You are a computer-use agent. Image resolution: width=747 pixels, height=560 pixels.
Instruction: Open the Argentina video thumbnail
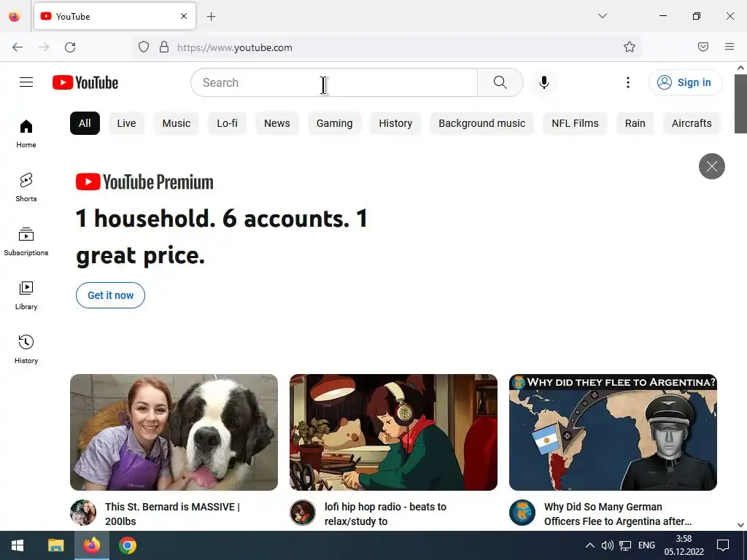pos(613,432)
